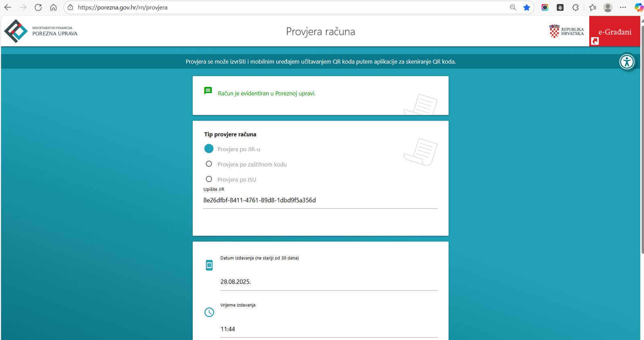Open browser extensions puzzle icon

point(576,7)
